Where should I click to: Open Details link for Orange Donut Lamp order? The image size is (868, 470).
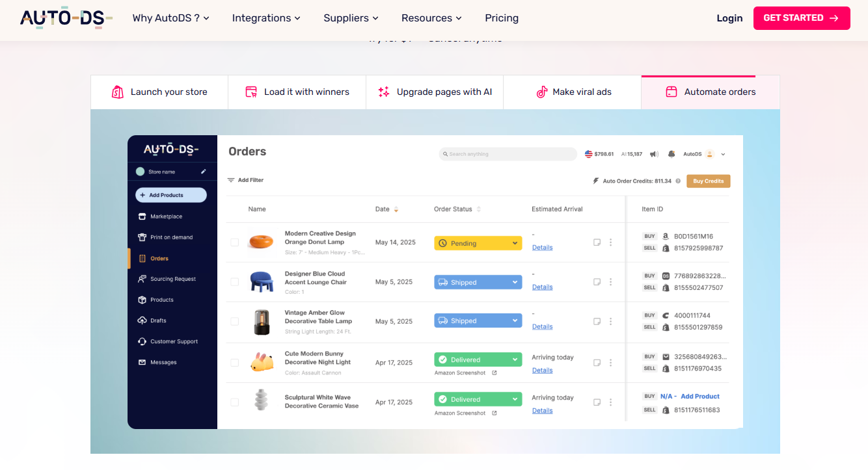(542, 248)
